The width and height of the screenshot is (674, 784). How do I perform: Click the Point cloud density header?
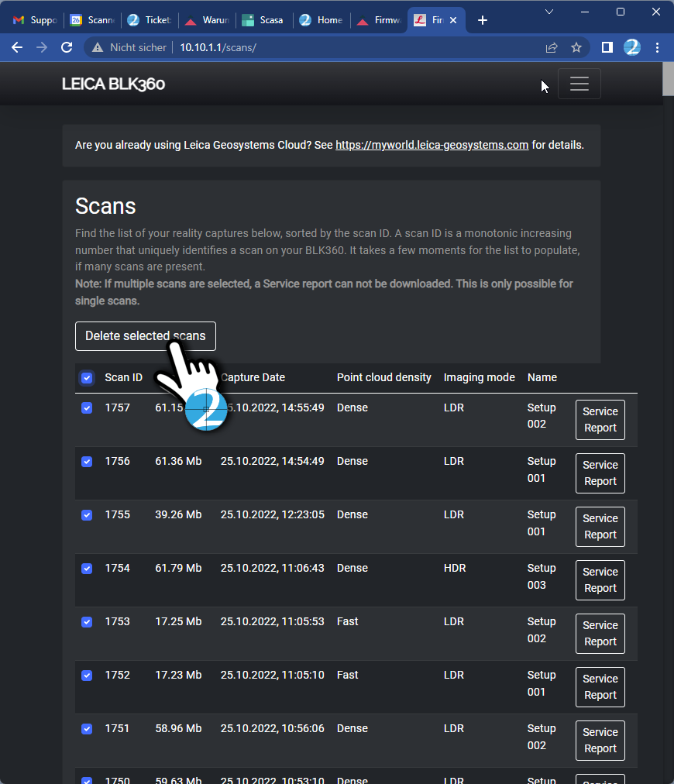(x=384, y=377)
